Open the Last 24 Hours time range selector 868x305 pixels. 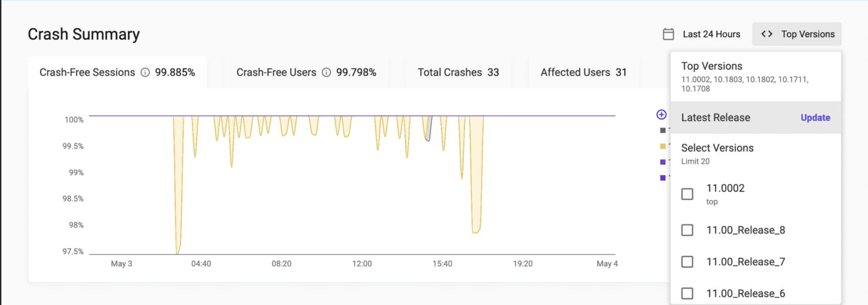point(711,34)
